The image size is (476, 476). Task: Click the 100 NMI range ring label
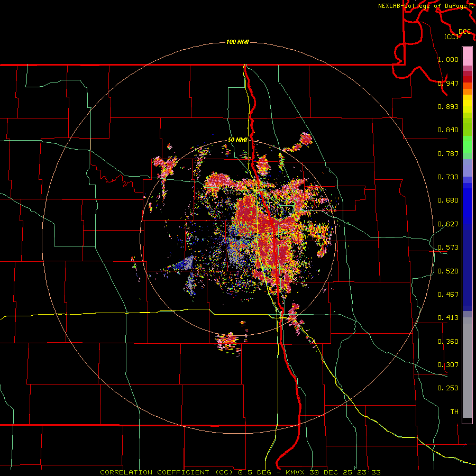pyautogui.click(x=237, y=42)
